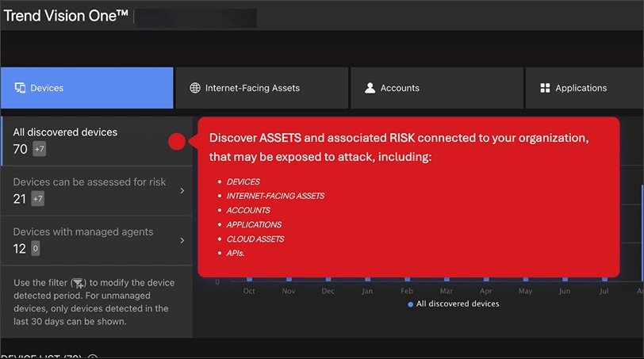Click the globe icon for Internet-Facing Assets
Image resolution: width=644 pixels, height=359 pixels.
click(195, 88)
